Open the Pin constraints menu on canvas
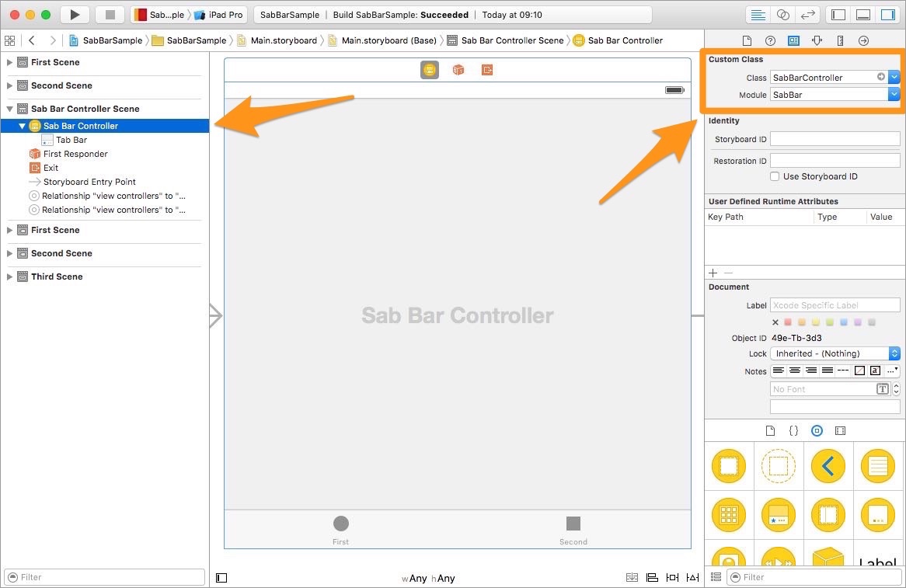 click(x=672, y=577)
